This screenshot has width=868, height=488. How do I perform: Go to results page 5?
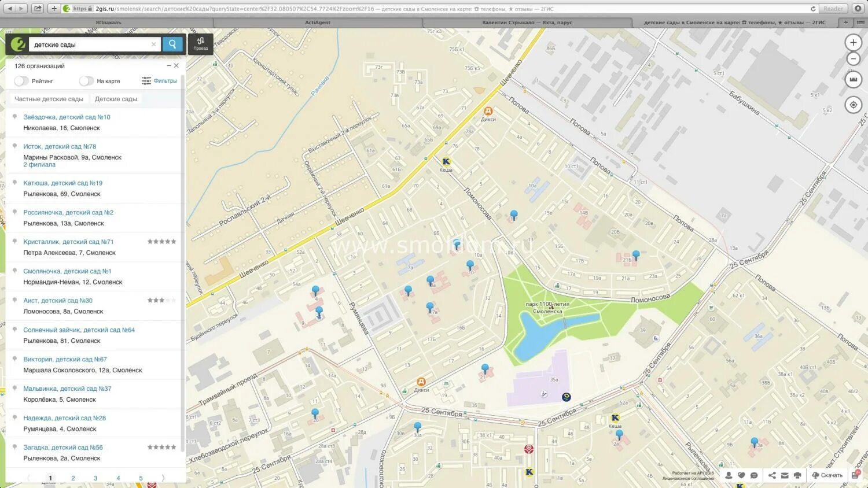(x=141, y=478)
